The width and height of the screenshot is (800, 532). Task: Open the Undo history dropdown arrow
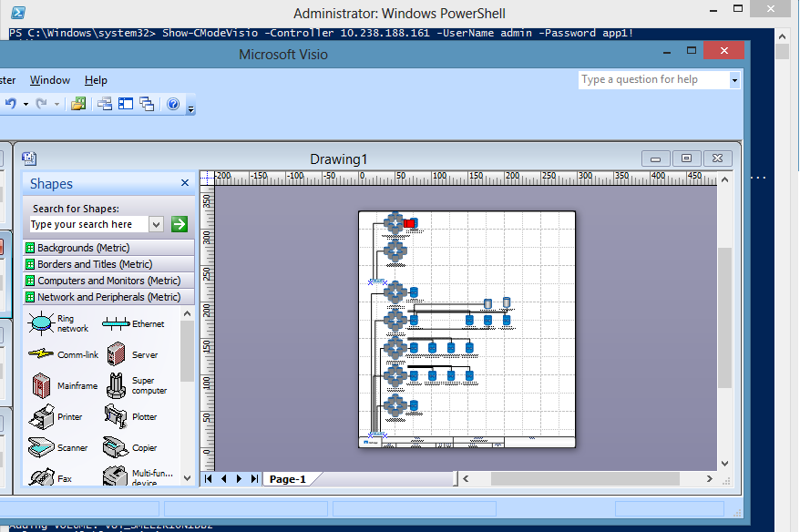[x=26, y=104]
